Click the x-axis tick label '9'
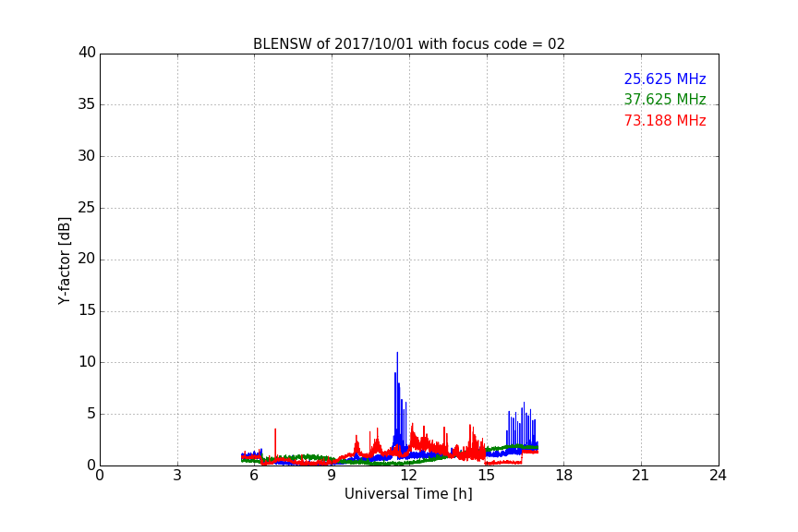Viewport: 798px width, 532px height. tap(332, 476)
